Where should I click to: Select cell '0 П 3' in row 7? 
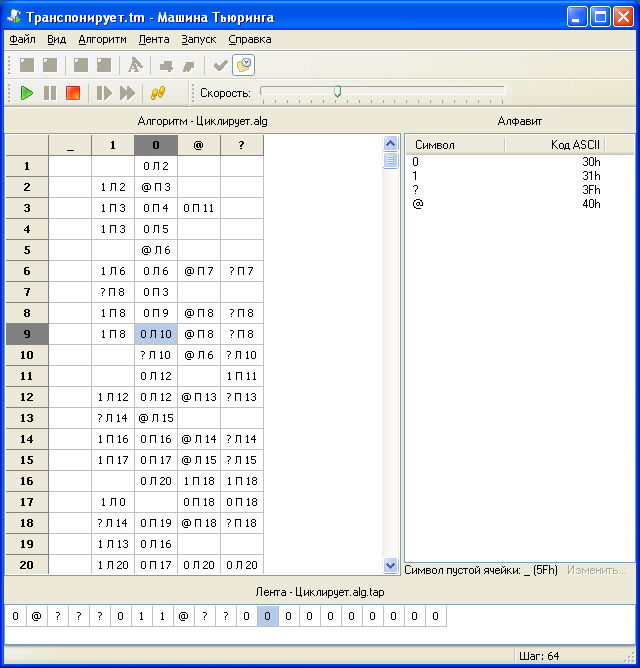coord(156,292)
